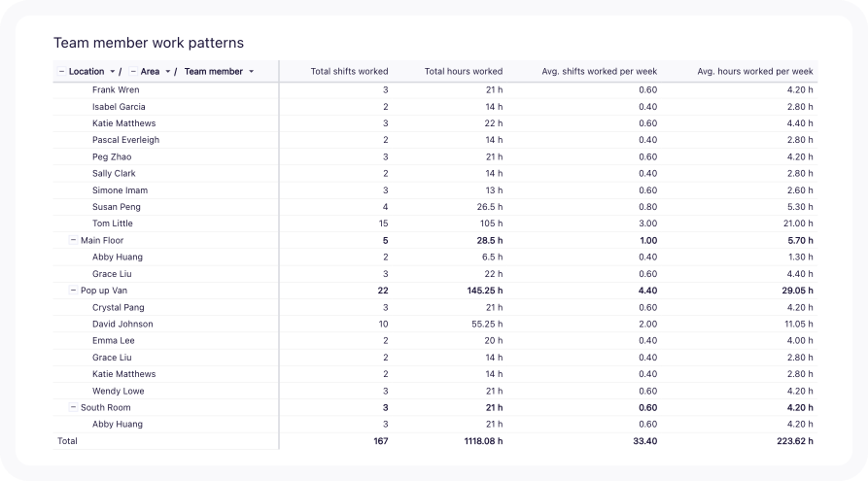868x481 pixels.
Task: Click total shifts value 167
Action: [x=381, y=441]
